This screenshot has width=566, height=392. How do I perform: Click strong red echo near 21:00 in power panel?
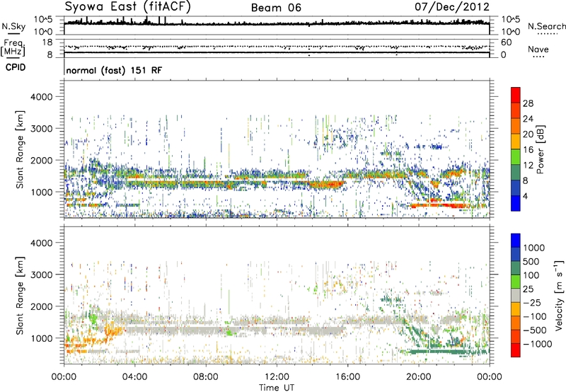click(439, 205)
